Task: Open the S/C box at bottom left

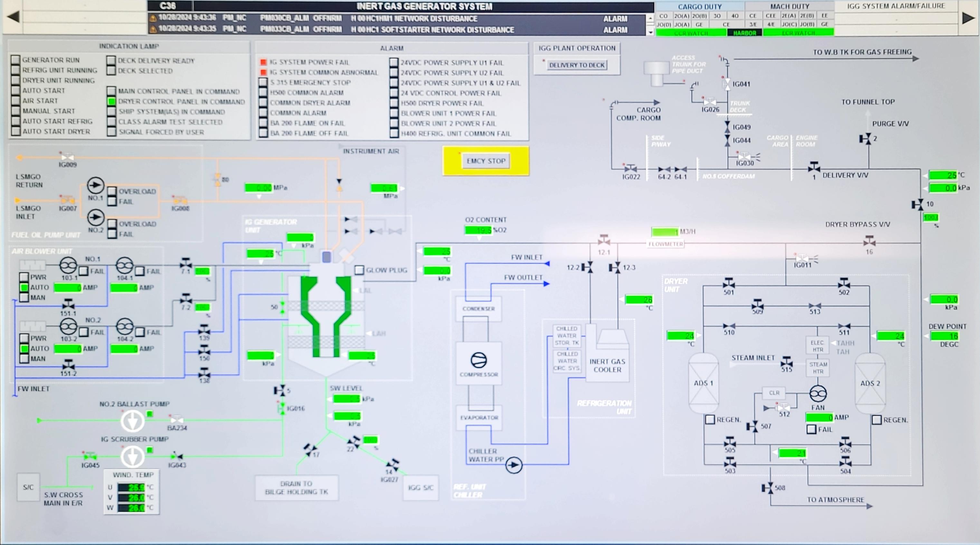Action: point(28,487)
